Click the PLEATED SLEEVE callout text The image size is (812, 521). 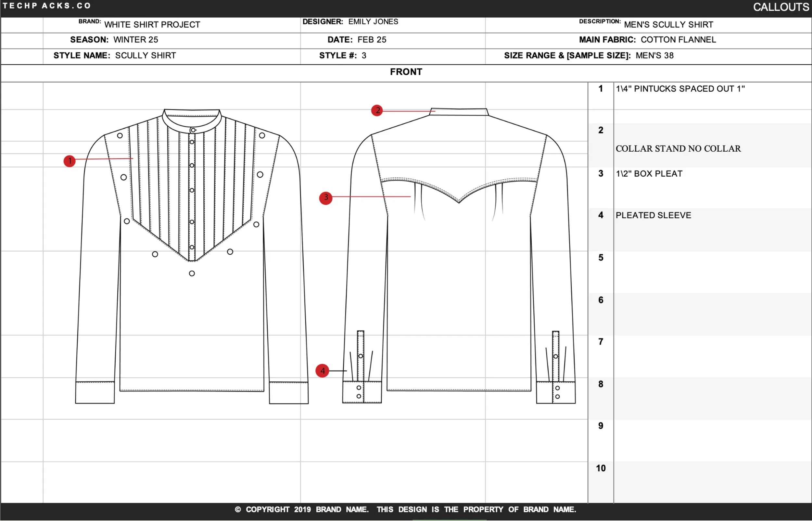pos(653,215)
